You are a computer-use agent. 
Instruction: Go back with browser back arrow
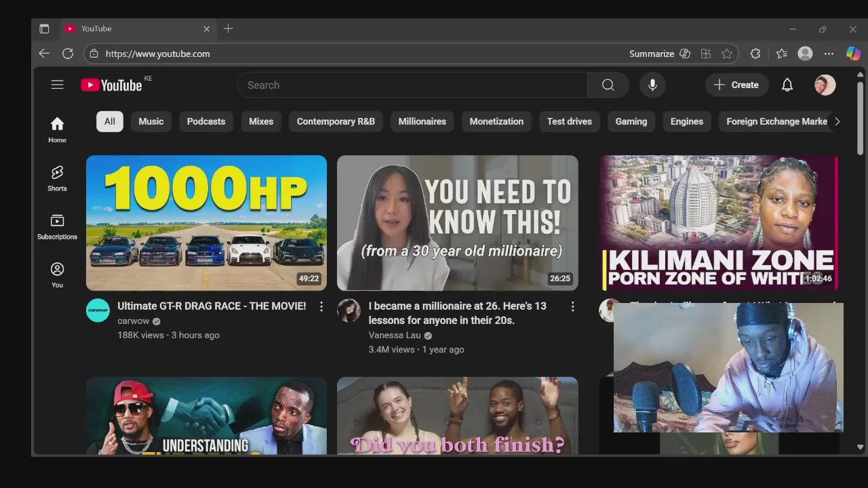pos(44,54)
